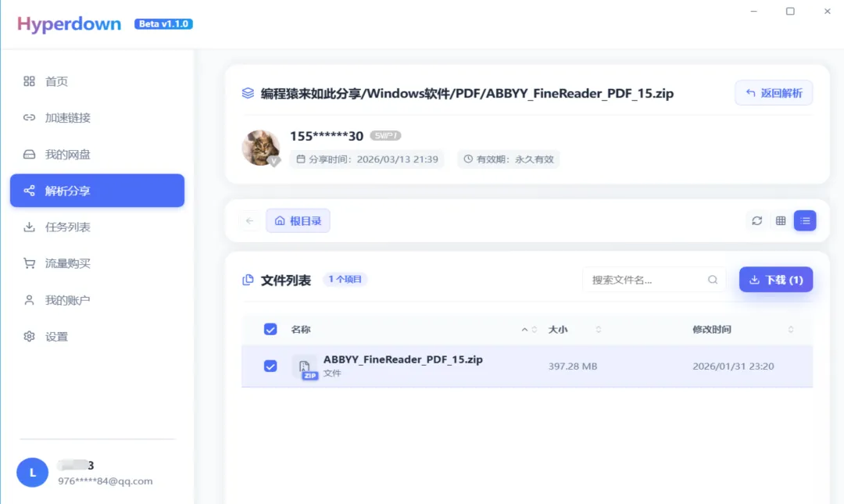The width and height of the screenshot is (844, 504).
Task: Click the sharer's cat avatar
Action: click(x=261, y=148)
